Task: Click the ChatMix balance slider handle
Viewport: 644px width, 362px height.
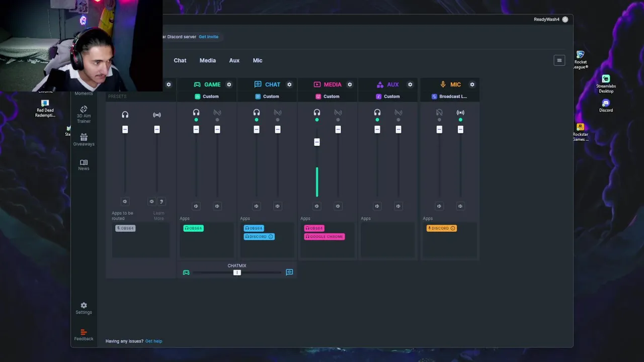Action: point(237,273)
